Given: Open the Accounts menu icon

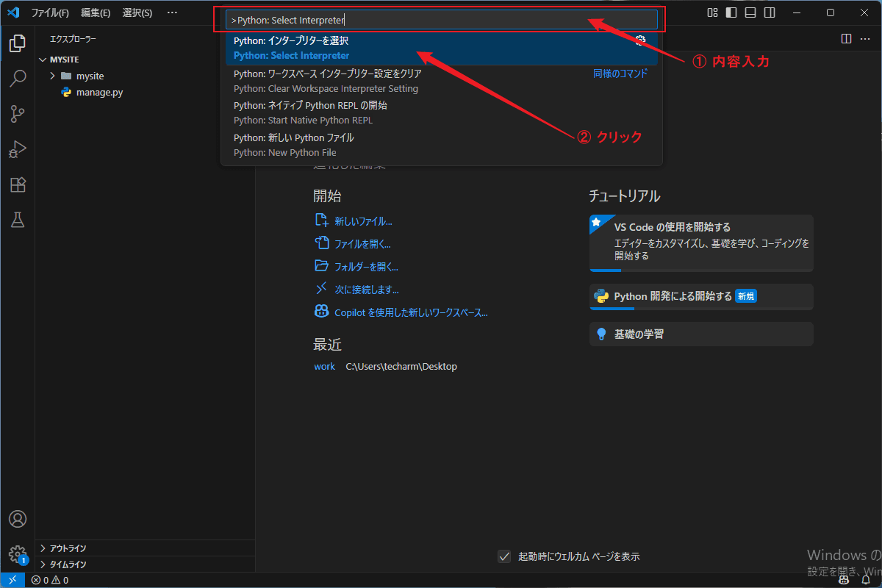Looking at the screenshot, I should (18, 519).
